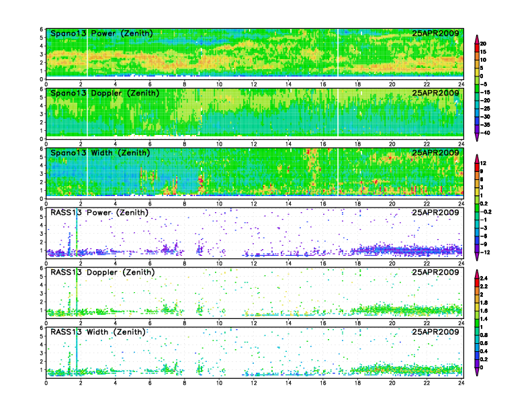
Task: Click x-axis tick 0 under RASS13 Width panel
Action: 46,383
